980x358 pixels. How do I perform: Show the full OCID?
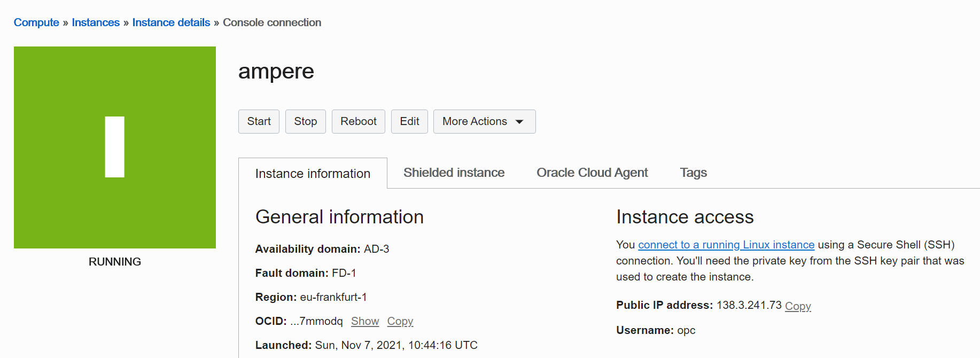[x=365, y=321]
